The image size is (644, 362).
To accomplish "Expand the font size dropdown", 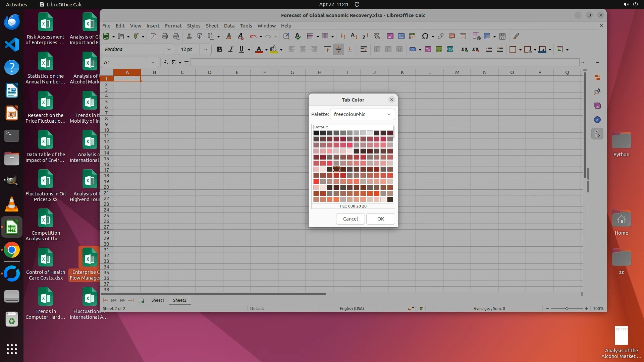I will click(x=205, y=49).
